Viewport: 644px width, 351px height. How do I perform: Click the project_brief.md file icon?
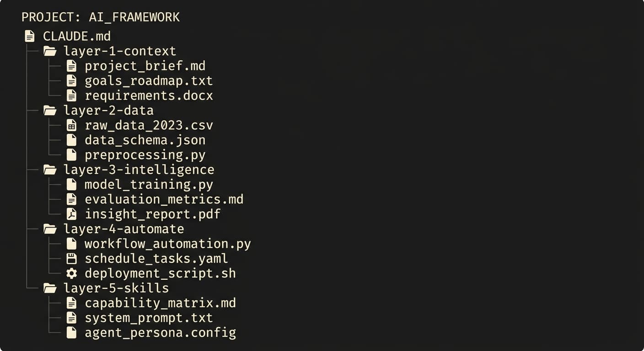coord(71,66)
